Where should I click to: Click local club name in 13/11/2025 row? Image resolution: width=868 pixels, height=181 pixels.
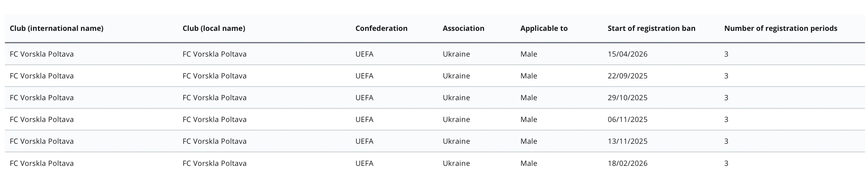214,141
